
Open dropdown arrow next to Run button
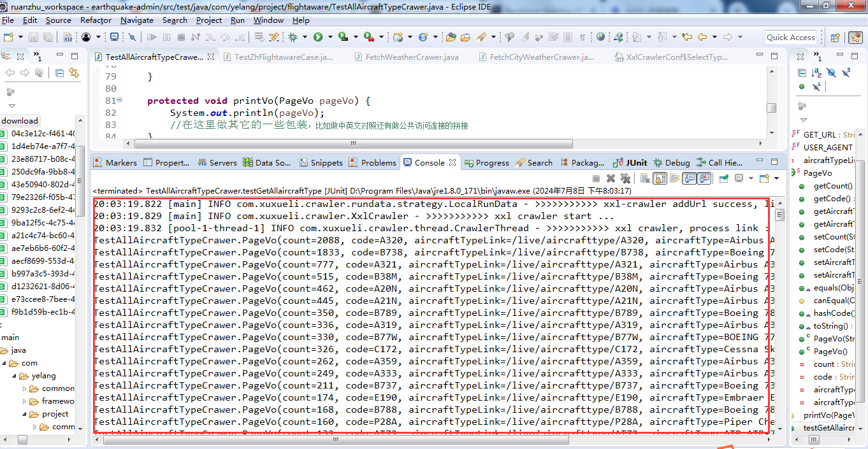click(330, 37)
